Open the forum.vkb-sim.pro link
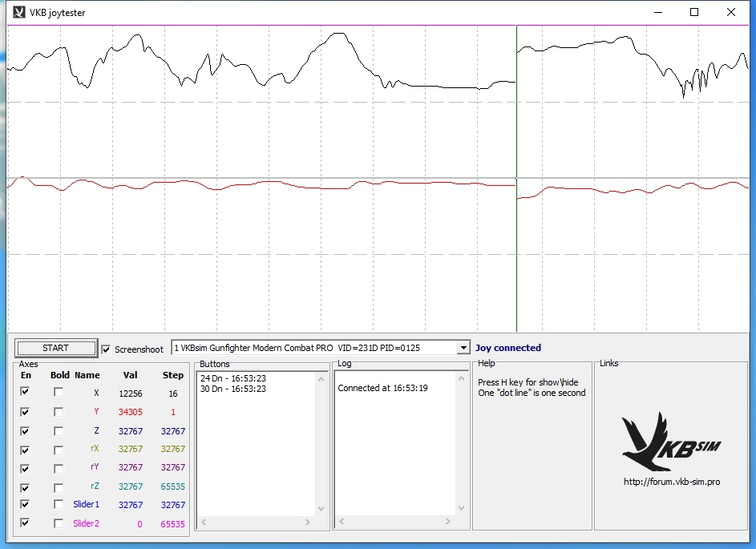The image size is (756, 549). (x=671, y=482)
